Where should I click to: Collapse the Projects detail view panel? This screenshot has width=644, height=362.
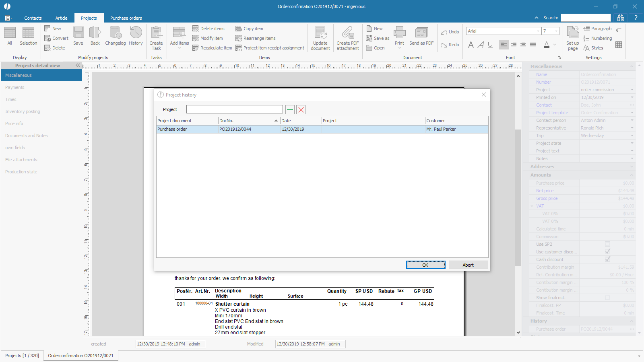(x=78, y=66)
